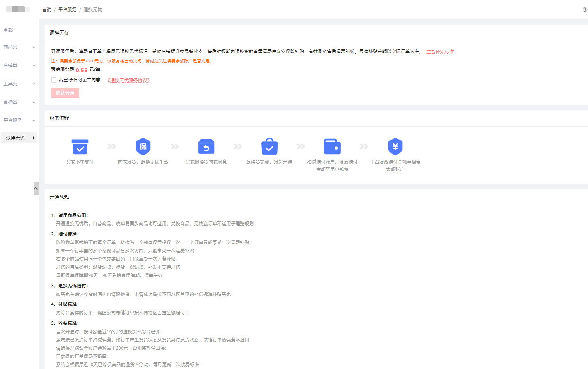Click the 确认开通 button

pos(65,93)
